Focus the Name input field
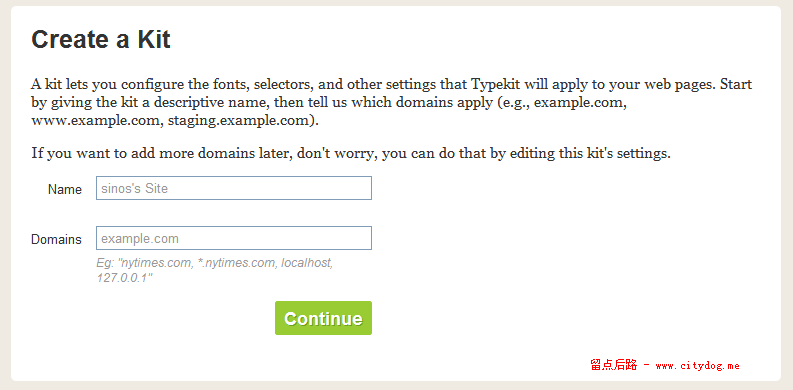The height and width of the screenshot is (390, 793). pos(234,188)
